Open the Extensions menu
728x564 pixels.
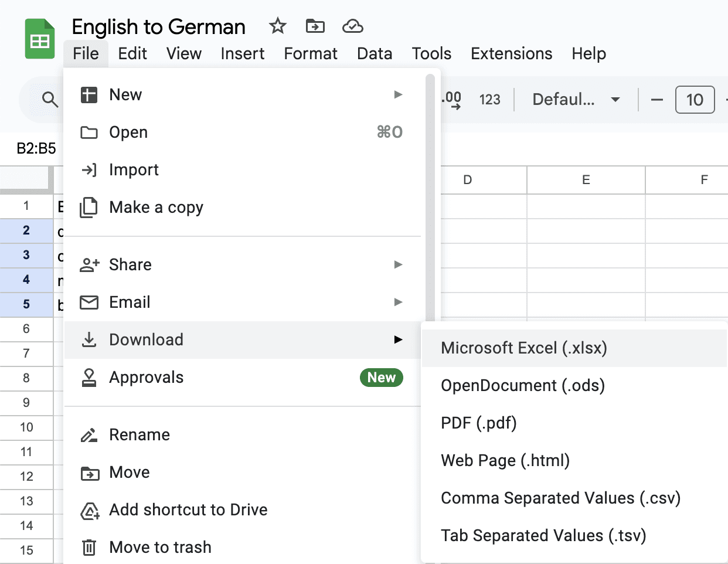pos(511,54)
